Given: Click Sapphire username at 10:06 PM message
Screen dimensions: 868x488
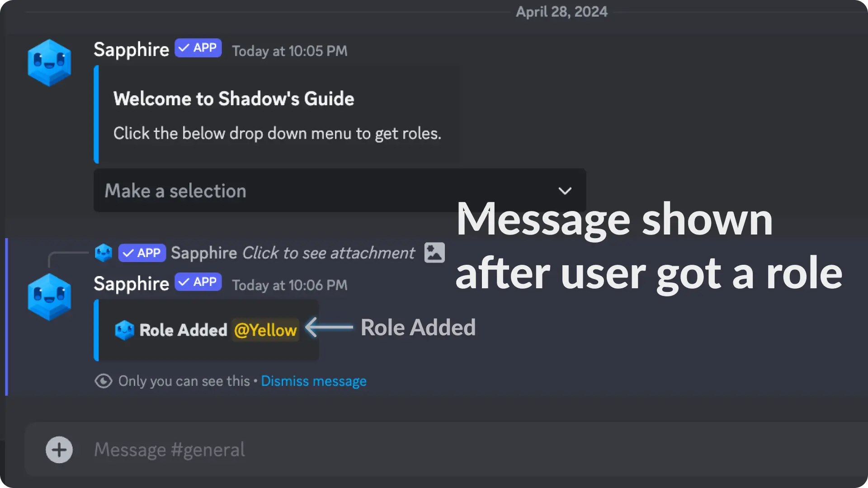Looking at the screenshot, I should 131,284.
